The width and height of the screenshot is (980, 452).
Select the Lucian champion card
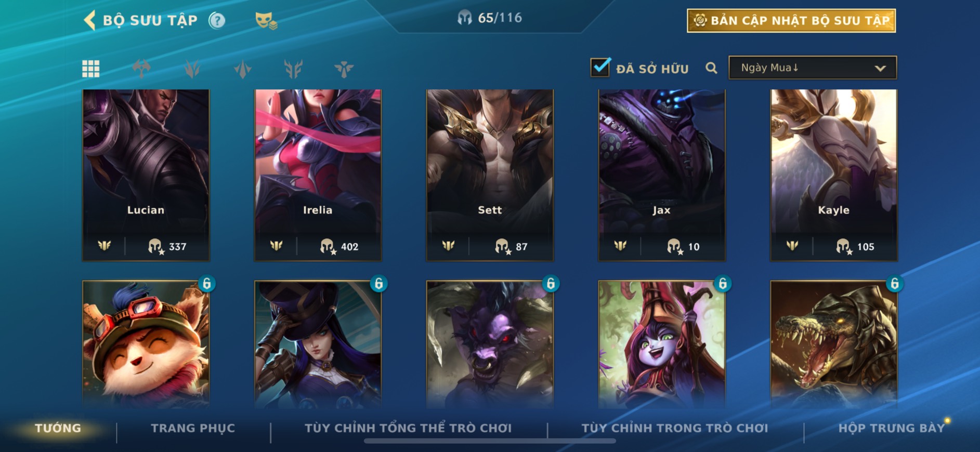(146, 175)
